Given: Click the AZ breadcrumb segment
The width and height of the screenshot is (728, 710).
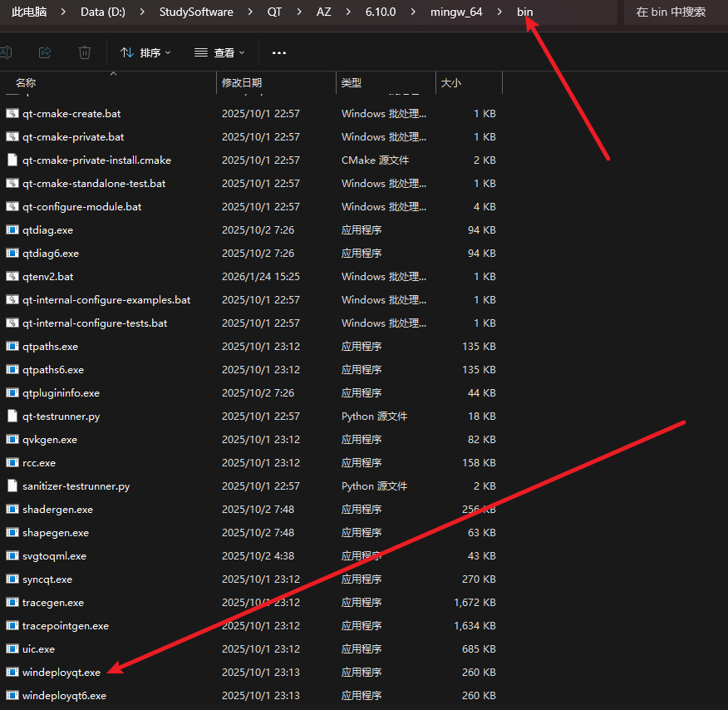Looking at the screenshot, I should coord(323,12).
